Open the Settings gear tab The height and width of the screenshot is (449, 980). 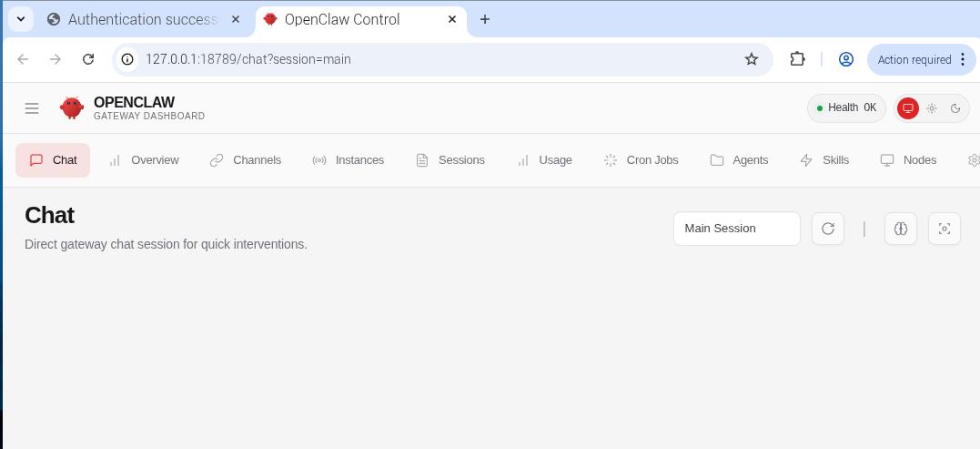tap(973, 160)
